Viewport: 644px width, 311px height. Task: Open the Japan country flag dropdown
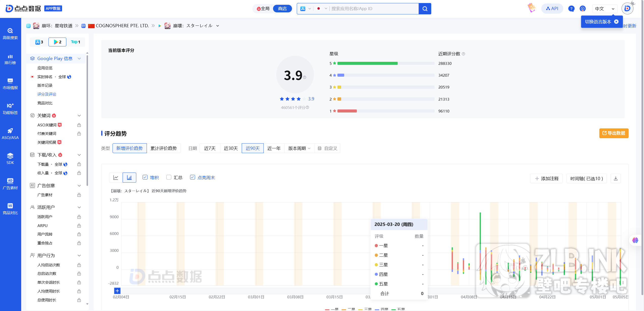321,9
